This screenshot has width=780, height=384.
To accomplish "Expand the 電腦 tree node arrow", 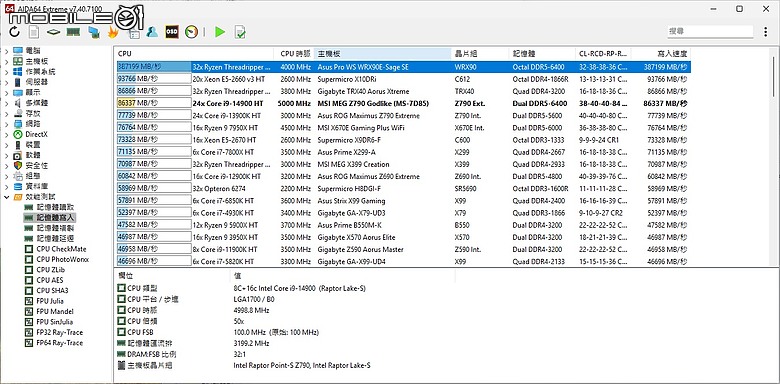I will (x=6, y=51).
